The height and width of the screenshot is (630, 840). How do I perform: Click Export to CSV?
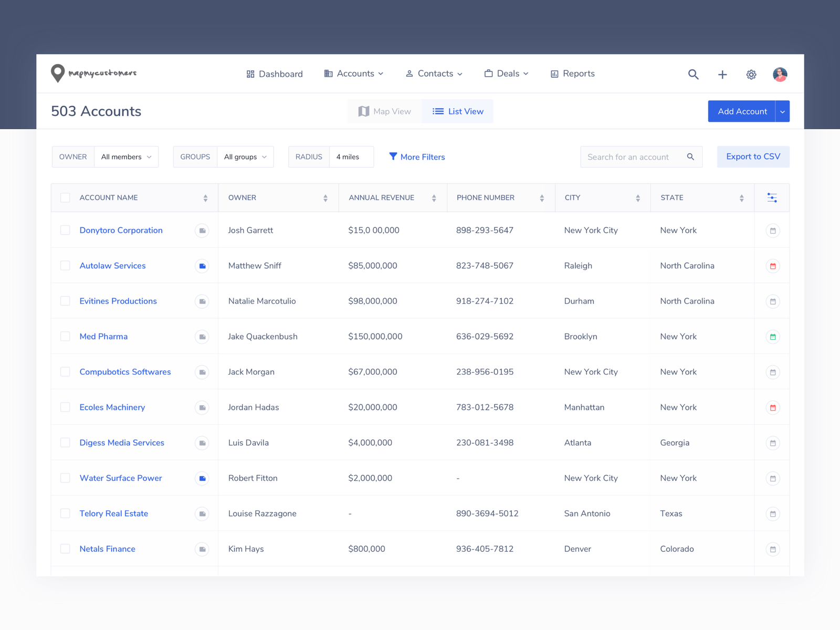click(753, 156)
